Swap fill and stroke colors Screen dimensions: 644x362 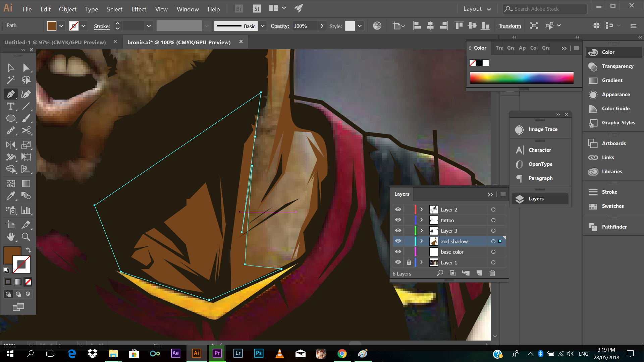click(28, 250)
